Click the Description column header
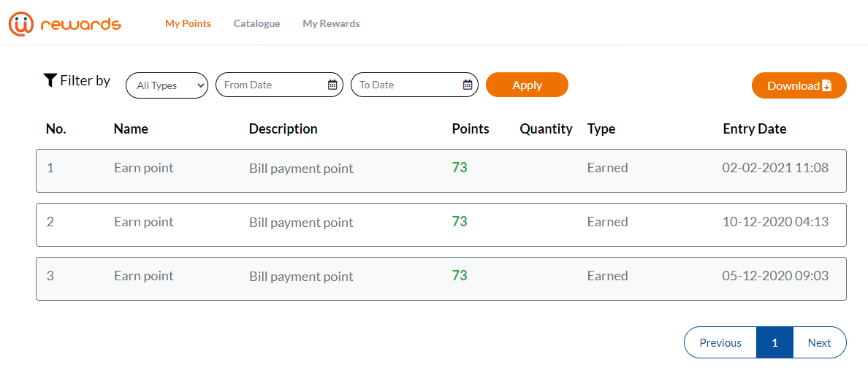 click(283, 129)
